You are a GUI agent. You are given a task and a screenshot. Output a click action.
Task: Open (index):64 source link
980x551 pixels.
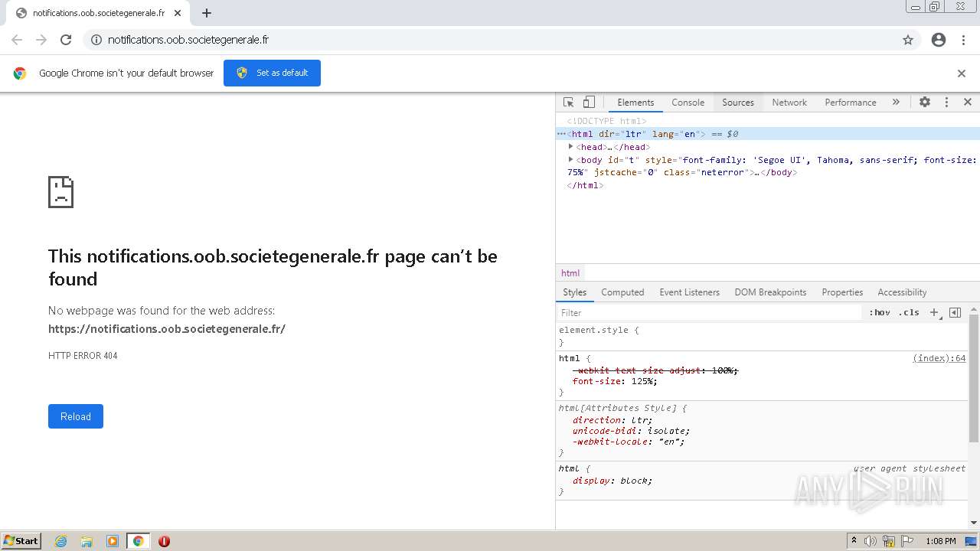pos(939,358)
